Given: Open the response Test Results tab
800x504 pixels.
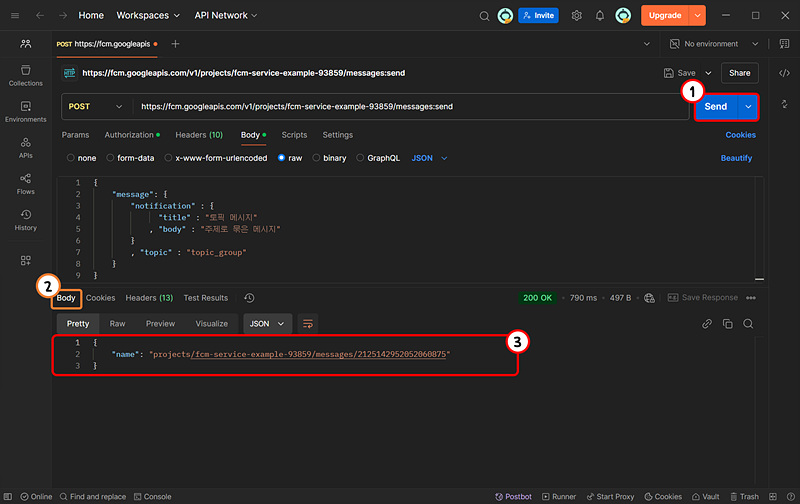Looking at the screenshot, I should point(206,298).
